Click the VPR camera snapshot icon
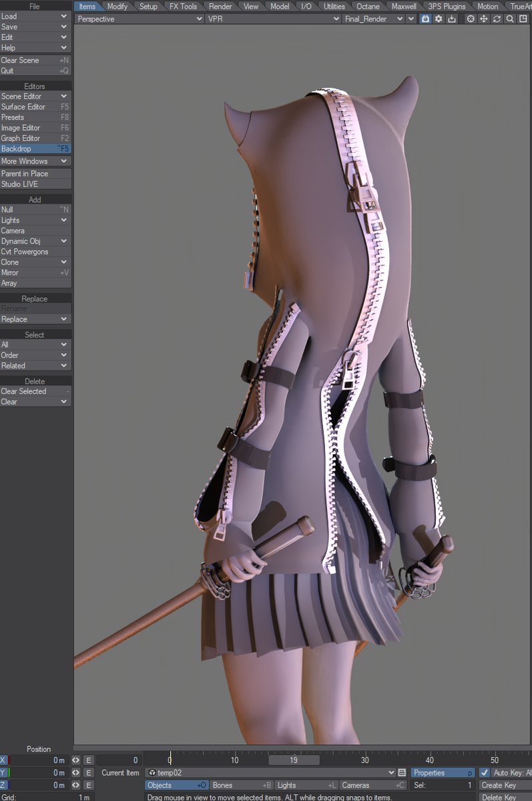Viewport: 532px width, 801px height. coord(426,19)
